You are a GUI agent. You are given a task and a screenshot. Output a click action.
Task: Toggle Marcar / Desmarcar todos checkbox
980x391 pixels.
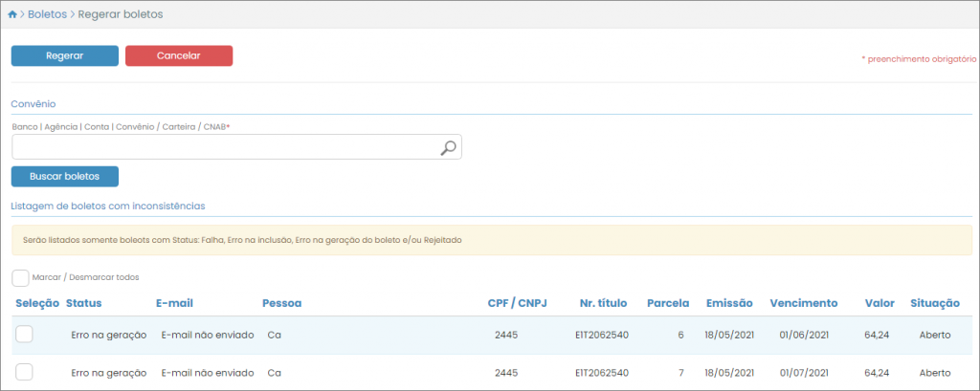coord(20,277)
